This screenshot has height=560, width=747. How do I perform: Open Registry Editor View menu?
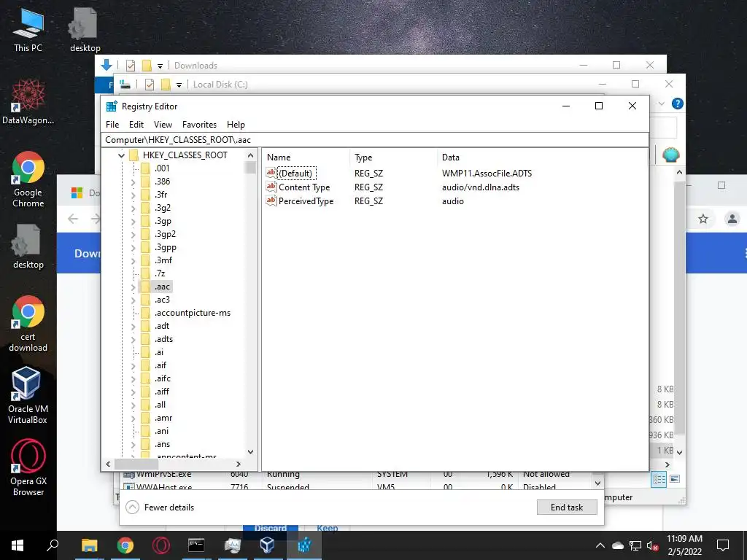pos(163,124)
